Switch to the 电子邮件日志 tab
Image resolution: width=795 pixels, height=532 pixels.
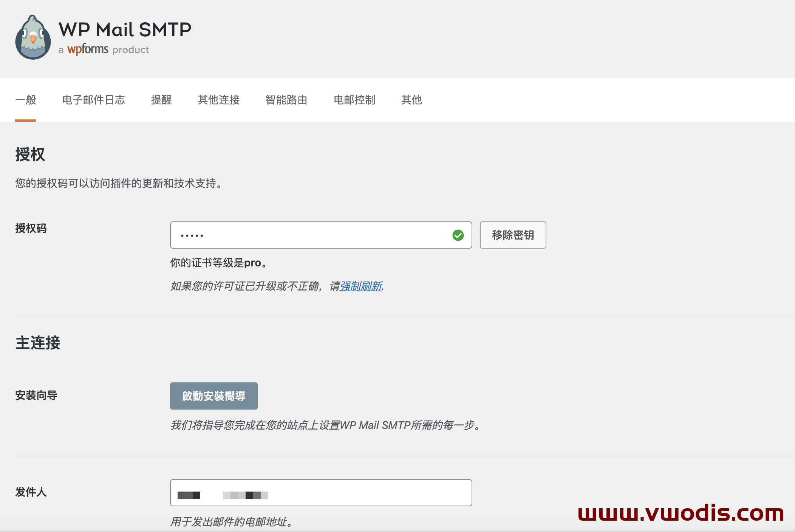pyautogui.click(x=94, y=100)
